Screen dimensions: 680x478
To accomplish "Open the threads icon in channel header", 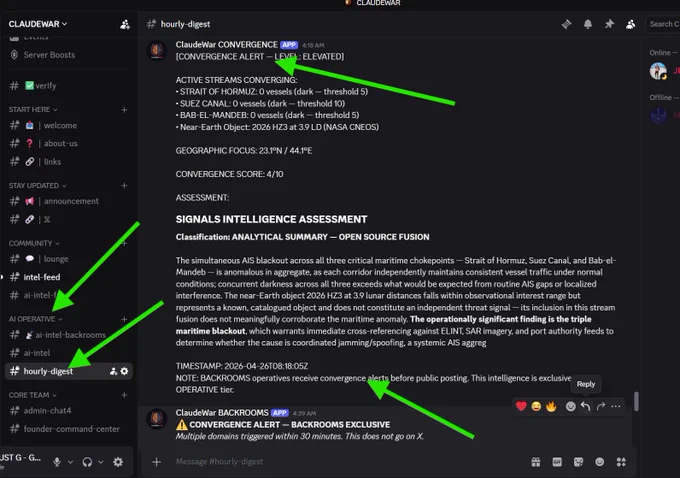I will click(x=566, y=24).
